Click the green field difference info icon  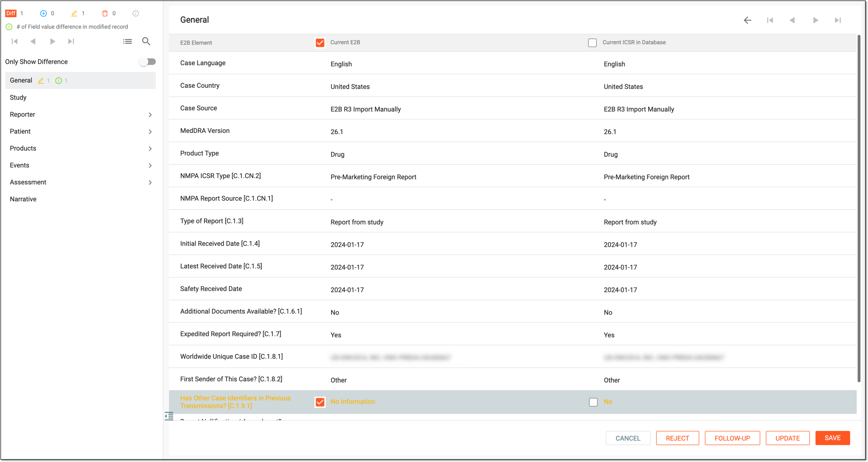coord(9,27)
